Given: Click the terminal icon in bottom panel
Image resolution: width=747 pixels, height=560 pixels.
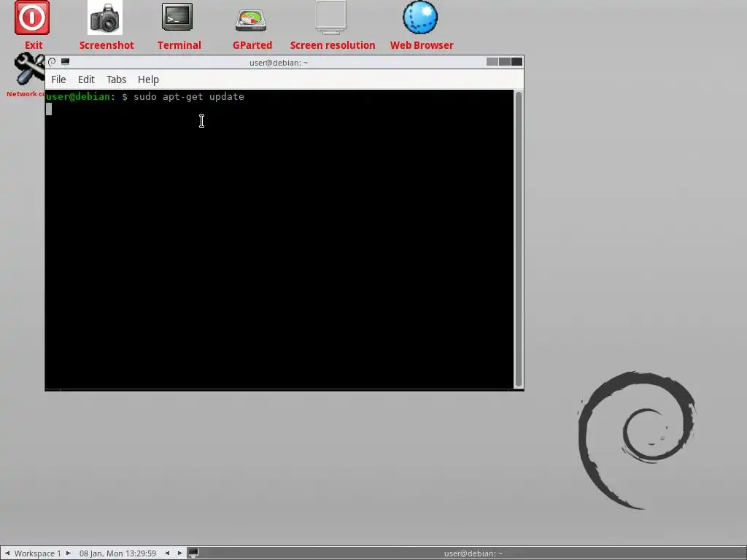Looking at the screenshot, I should (x=193, y=553).
